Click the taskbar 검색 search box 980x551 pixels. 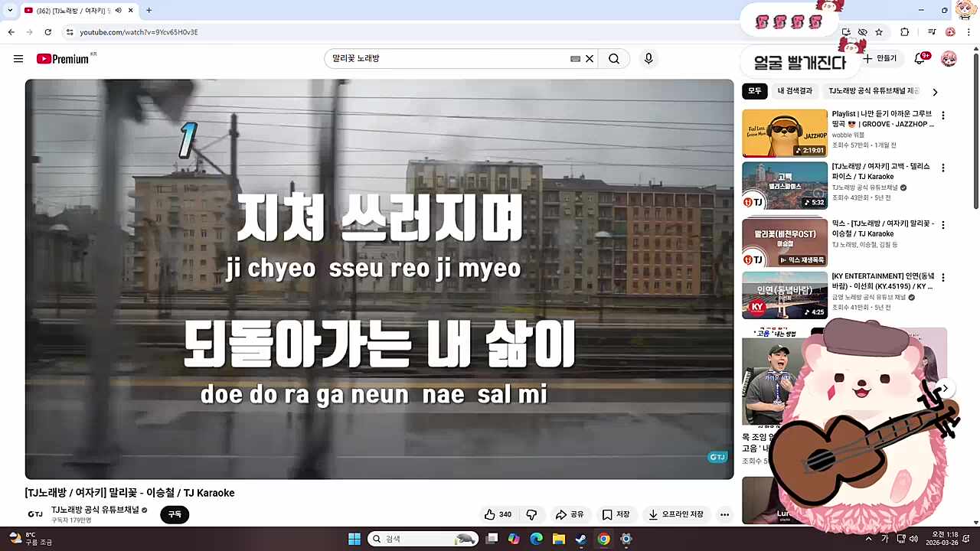click(x=423, y=539)
